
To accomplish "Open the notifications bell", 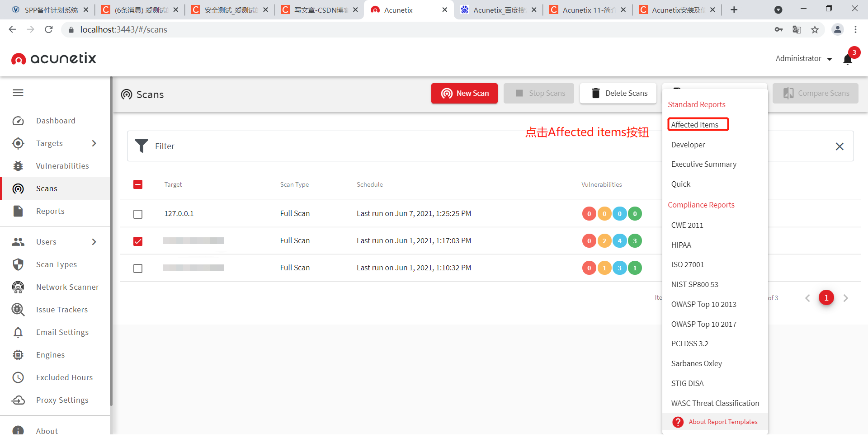I will tap(847, 59).
